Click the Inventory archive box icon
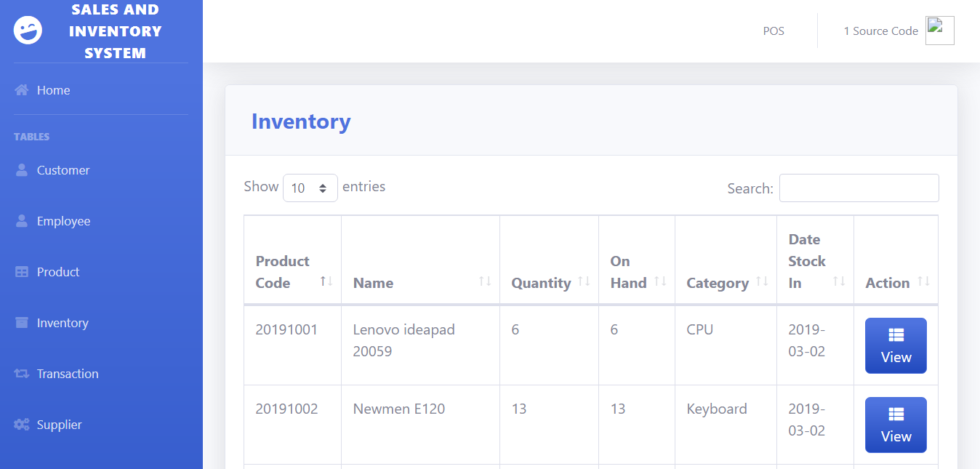The width and height of the screenshot is (980, 469). coord(22,323)
